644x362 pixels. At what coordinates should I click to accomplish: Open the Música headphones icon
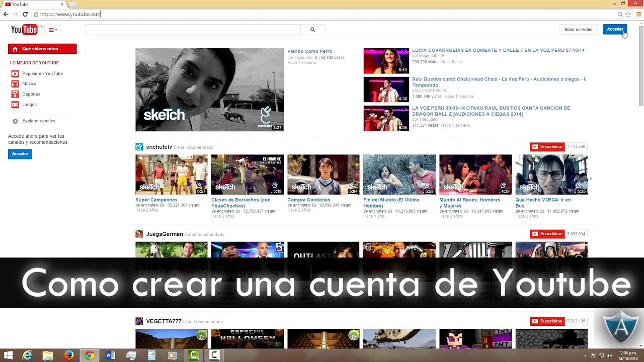tap(15, 84)
